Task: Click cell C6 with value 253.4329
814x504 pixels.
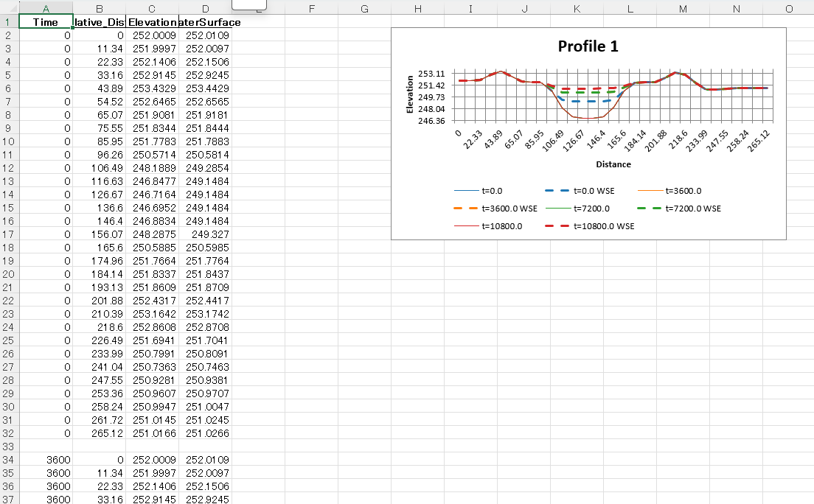Action: [153, 88]
